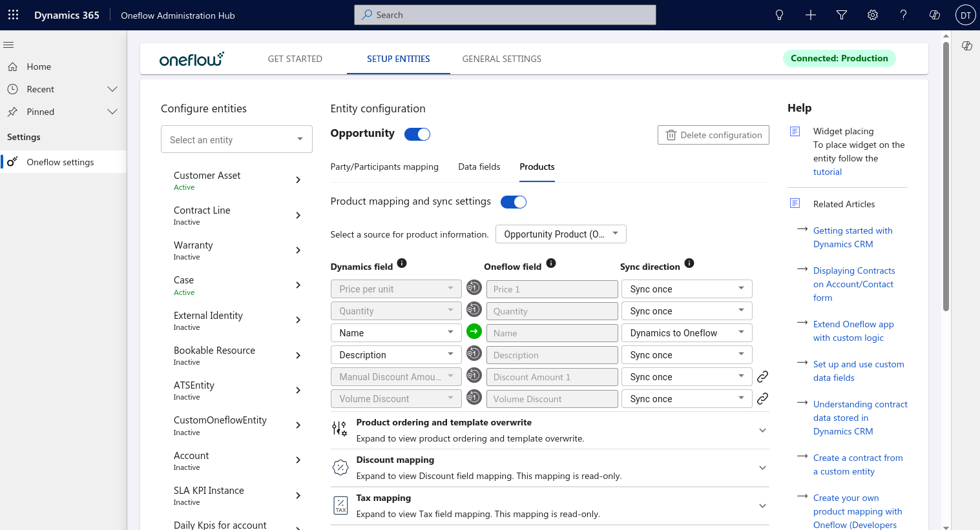980x530 pixels.
Task: Toggle Product mapping and sync settings switch
Action: point(514,202)
